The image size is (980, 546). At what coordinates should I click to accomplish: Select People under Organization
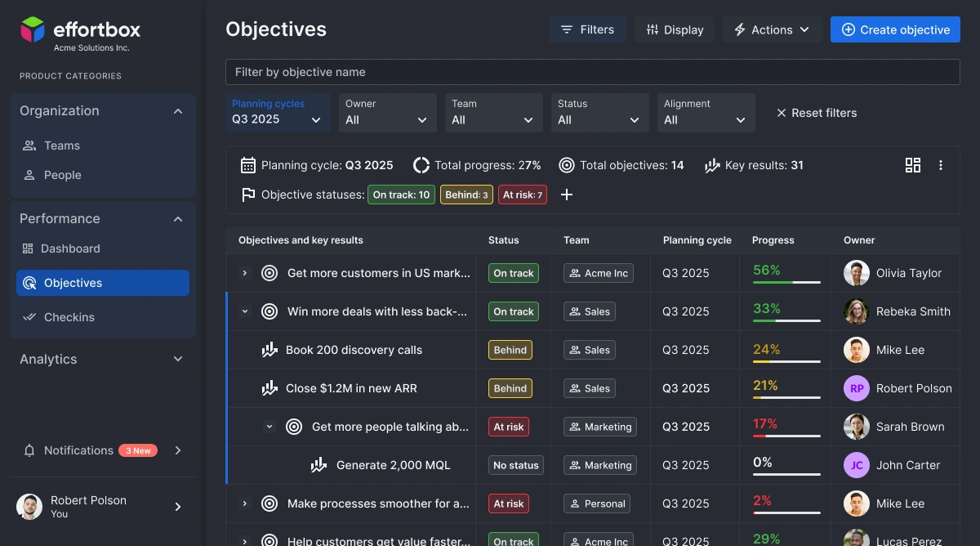coord(62,175)
